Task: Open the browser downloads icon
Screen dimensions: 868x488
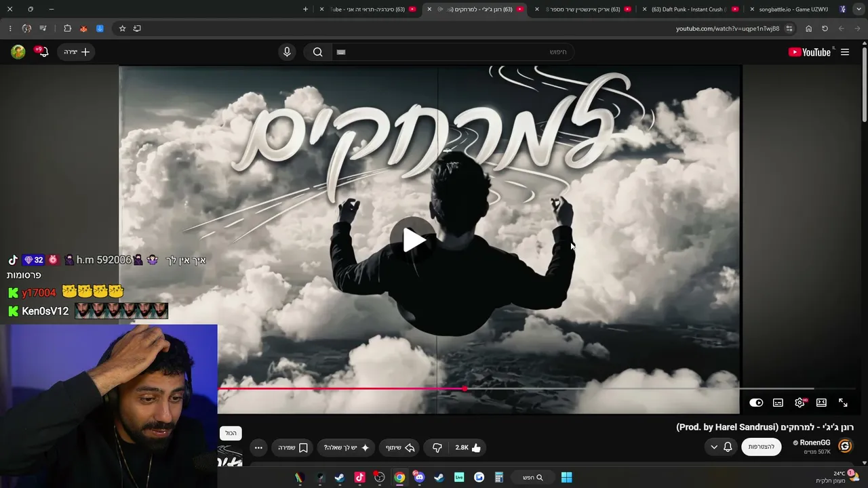Action: click(100, 28)
